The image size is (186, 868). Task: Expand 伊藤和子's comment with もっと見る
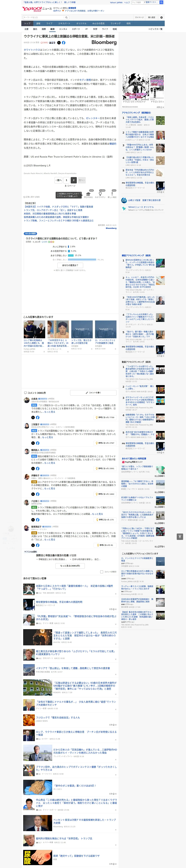(x=50, y=489)
